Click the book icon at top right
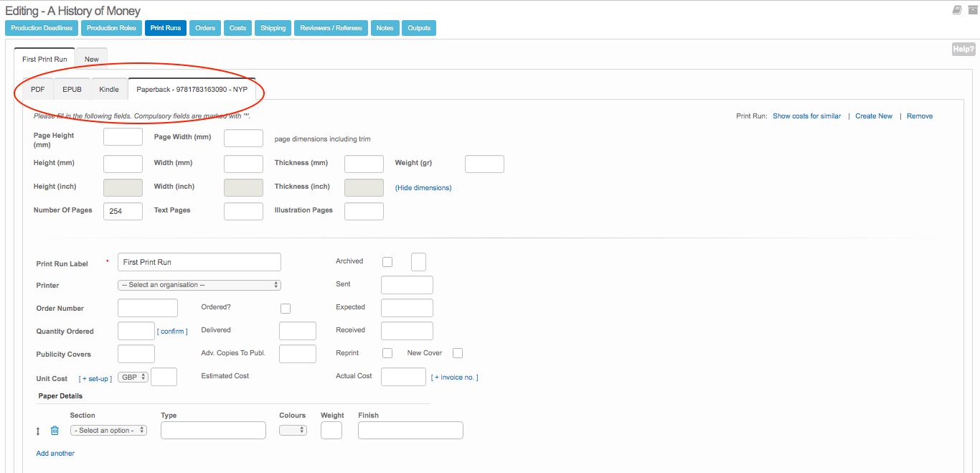 957,10
